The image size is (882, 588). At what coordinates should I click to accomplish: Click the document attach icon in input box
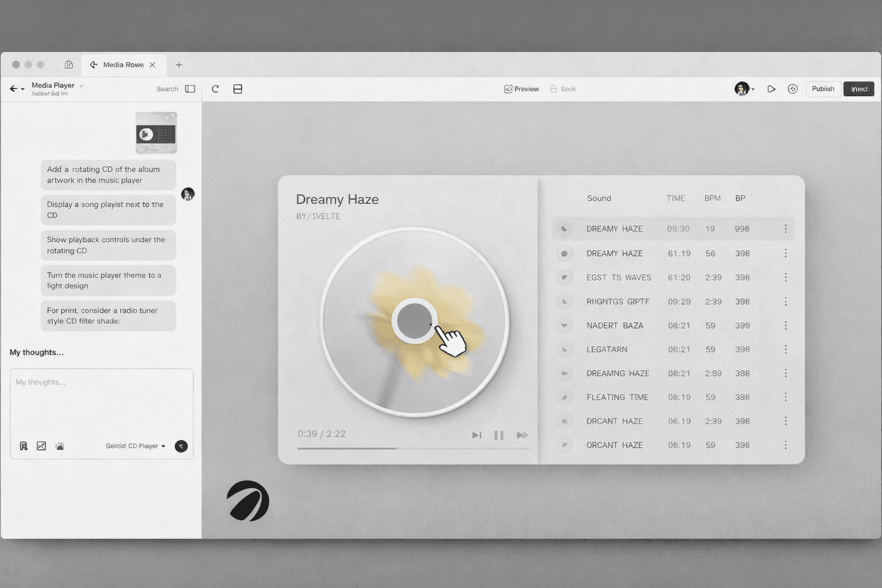pos(24,446)
